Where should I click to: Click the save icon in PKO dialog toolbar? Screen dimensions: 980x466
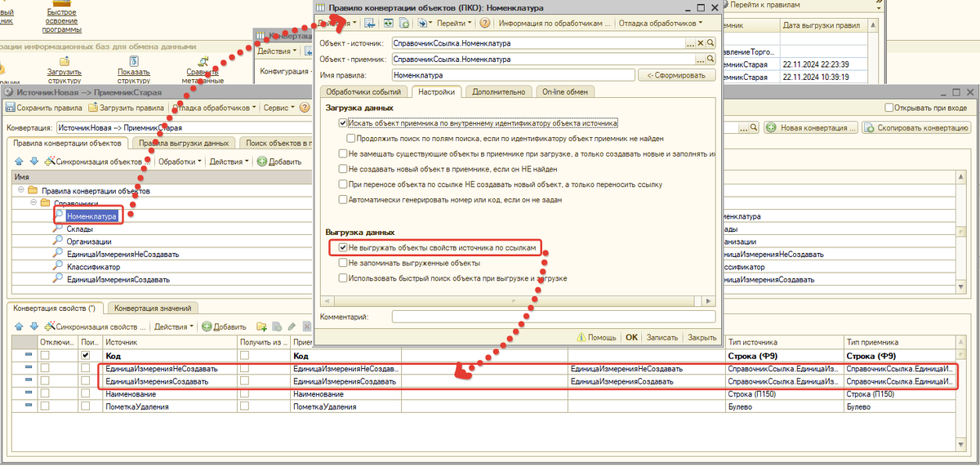[x=370, y=23]
